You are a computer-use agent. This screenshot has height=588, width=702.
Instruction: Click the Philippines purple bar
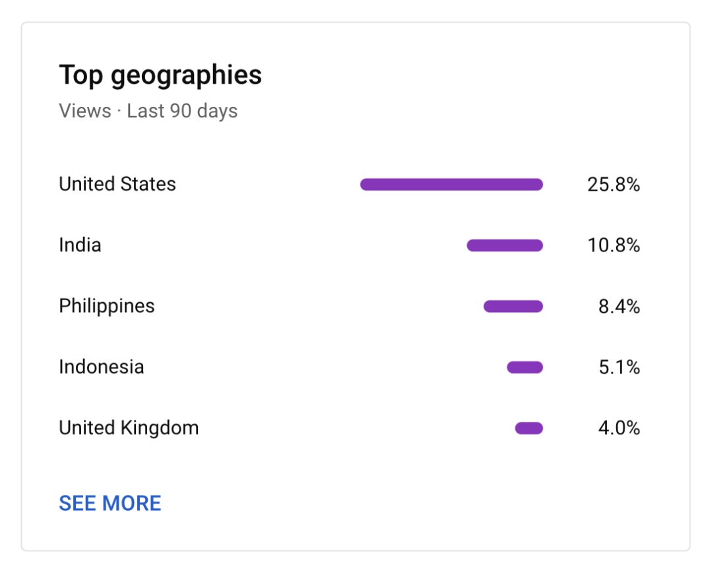(513, 306)
